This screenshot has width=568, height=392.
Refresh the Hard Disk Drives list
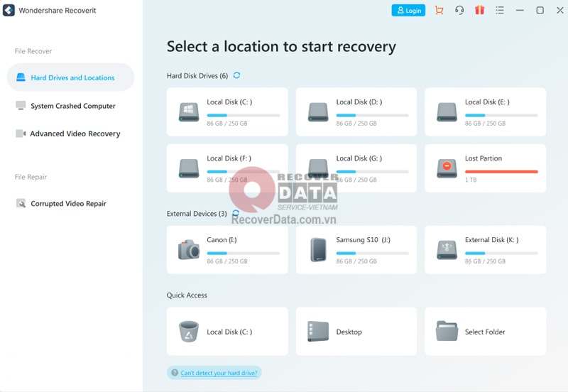[236, 75]
